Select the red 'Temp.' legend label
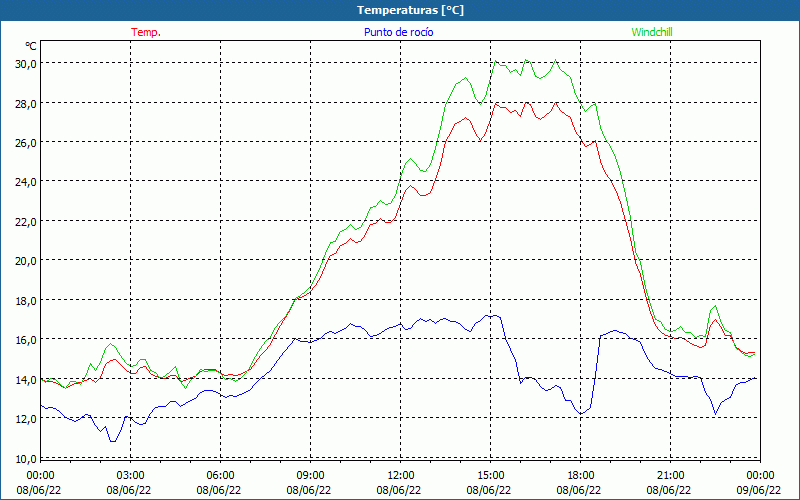The width and height of the screenshot is (800, 500). pos(146,32)
